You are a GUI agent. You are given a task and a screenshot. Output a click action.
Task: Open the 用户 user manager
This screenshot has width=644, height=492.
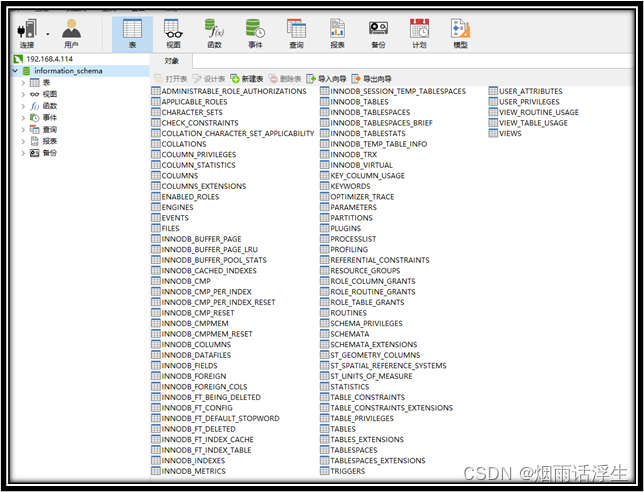click(71, 34)
